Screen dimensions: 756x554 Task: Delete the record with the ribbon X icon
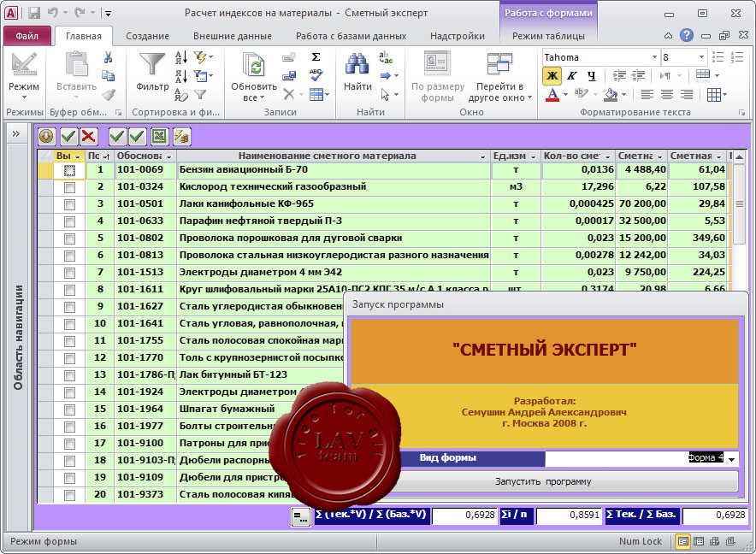click(x=289, y=94)
